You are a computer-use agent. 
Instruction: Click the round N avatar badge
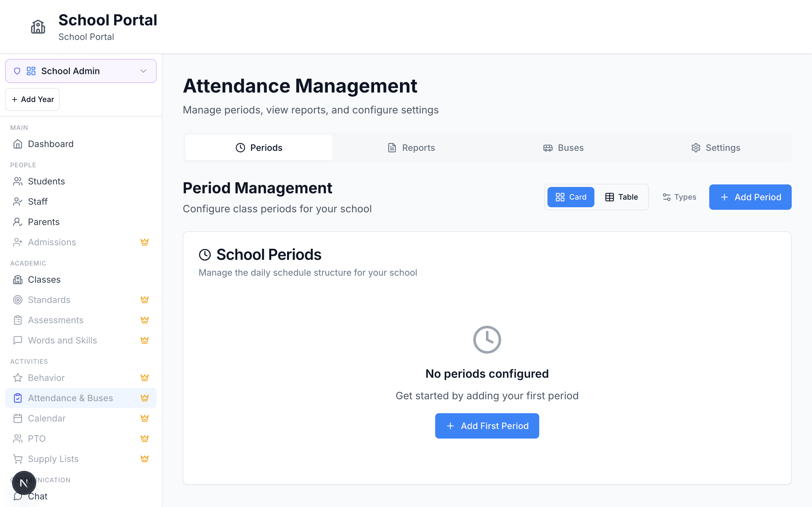click(24, 483)
